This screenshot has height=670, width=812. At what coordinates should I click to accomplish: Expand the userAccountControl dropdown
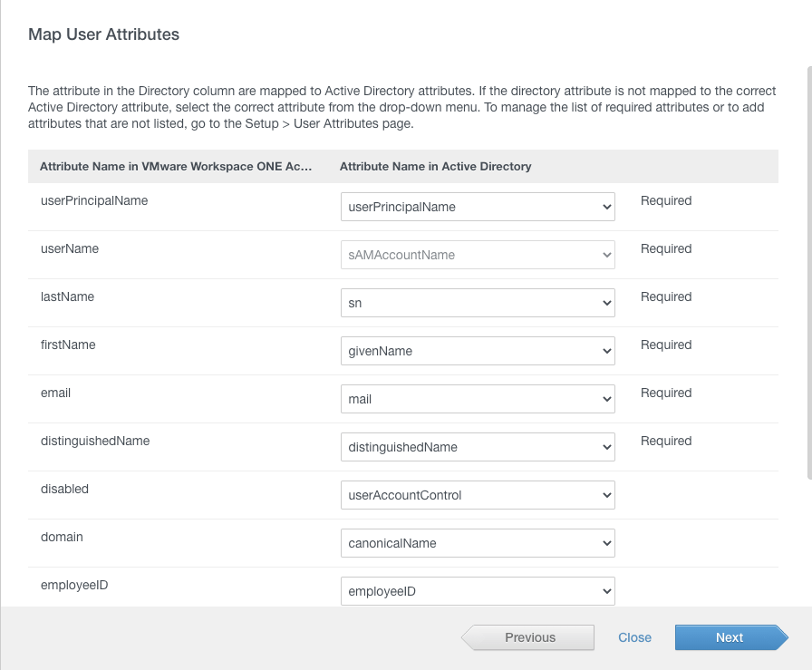[478, 495]
